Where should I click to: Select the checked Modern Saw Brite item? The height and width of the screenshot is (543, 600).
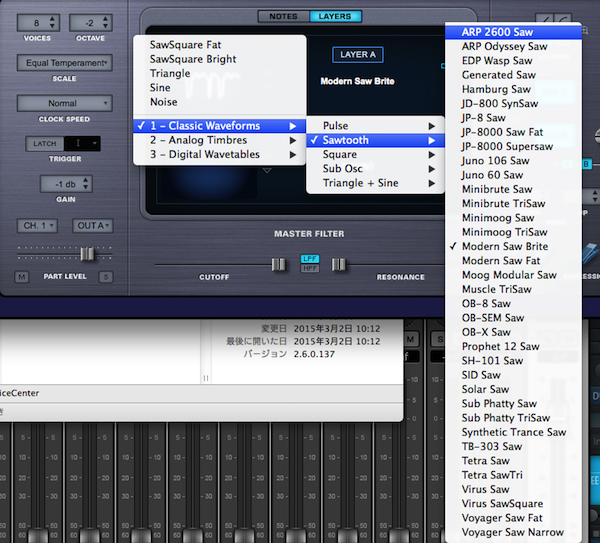click(x=514, y=246)
